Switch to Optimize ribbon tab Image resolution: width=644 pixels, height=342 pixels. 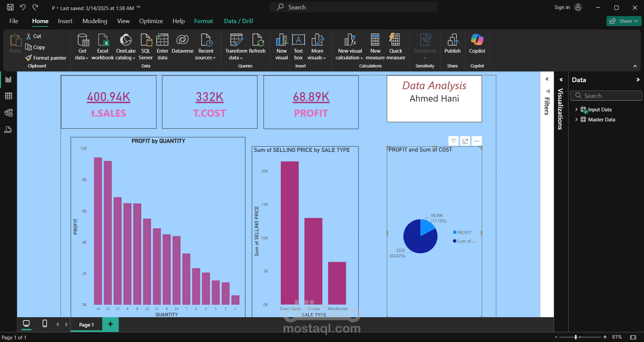coord(151,21)
